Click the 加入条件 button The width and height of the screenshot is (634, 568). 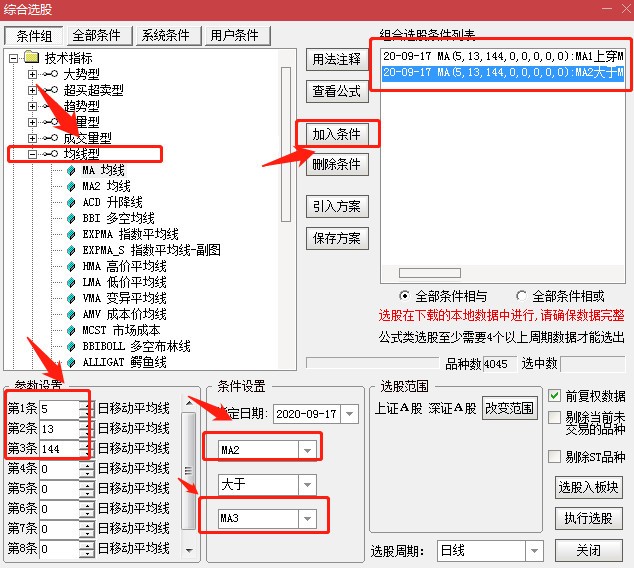click(x=336, y=133)
